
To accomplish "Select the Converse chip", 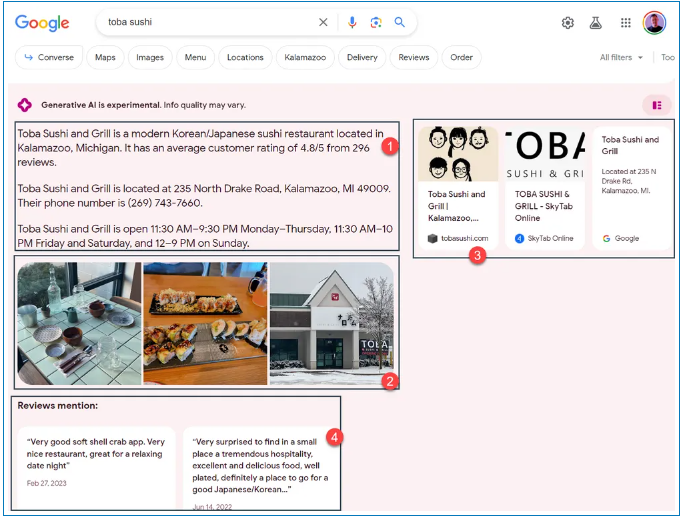I will coord(49,57).
